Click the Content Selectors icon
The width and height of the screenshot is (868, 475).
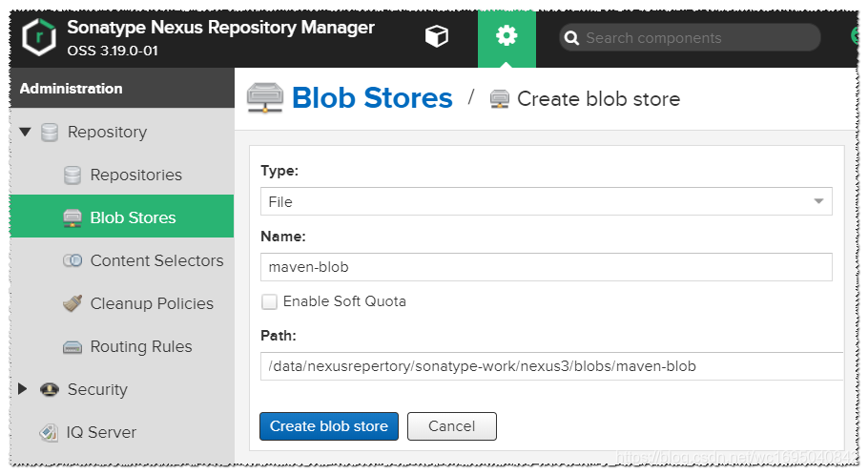72,260
